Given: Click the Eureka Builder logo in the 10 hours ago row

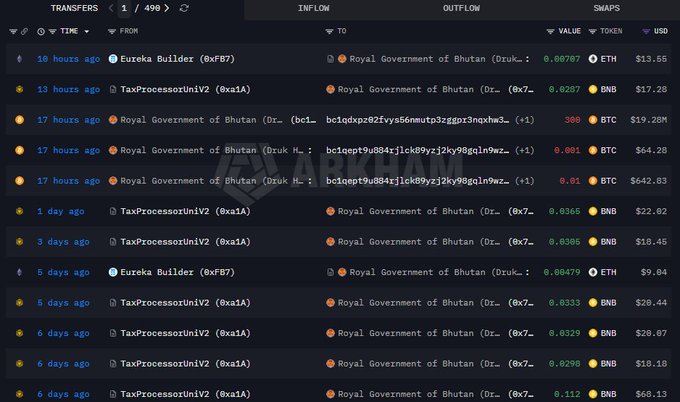Looking at the screenshot, I should [113, 59].
